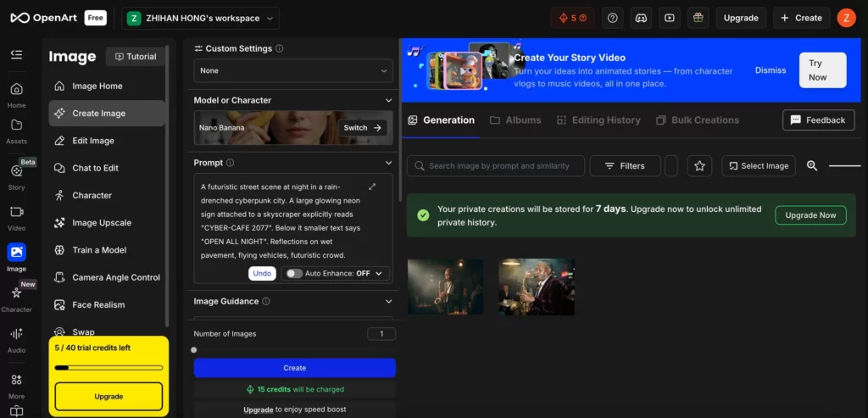Open the Custom Settings None dropdown
The width and height of the screenshot is (868, 418).
(x=292, y=70)
